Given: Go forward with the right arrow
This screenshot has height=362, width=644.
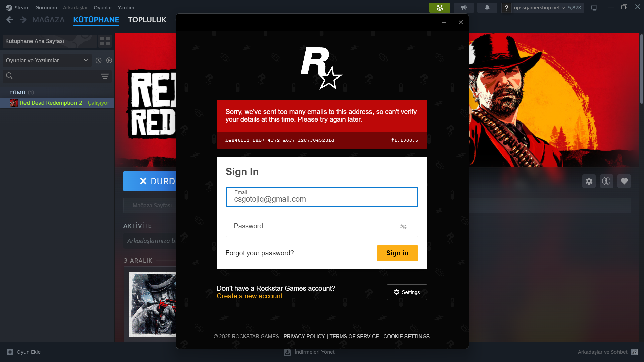Looking at the screenshot, I should (23, 20).
